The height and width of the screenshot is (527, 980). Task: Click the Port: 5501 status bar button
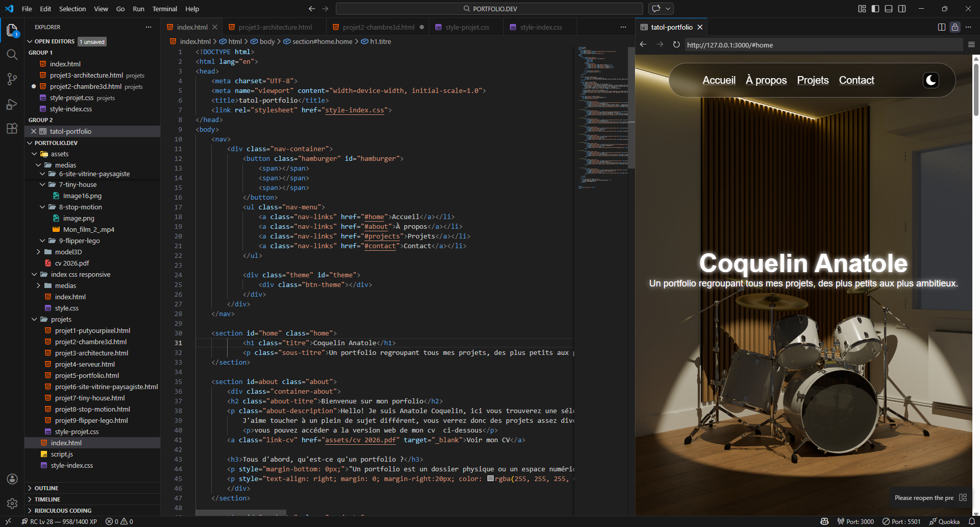coord(901,521)
